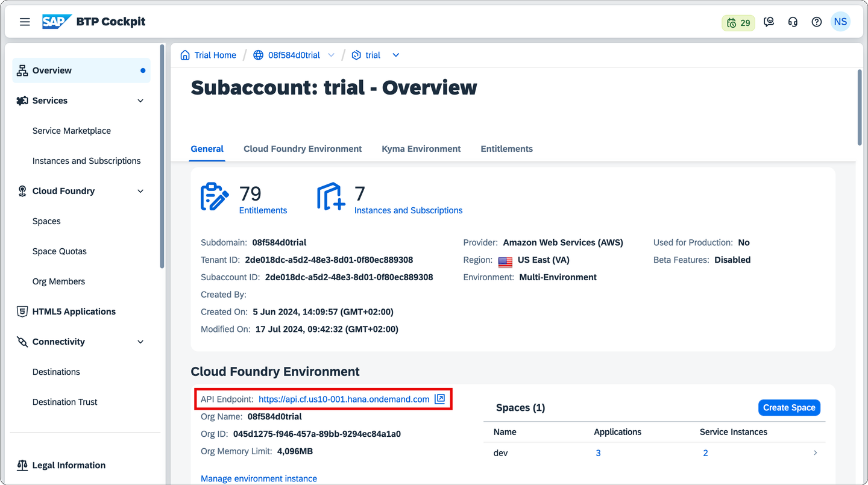Click the Tenant ID value
This screenshot has height=485, width=868.
(329, 260)
